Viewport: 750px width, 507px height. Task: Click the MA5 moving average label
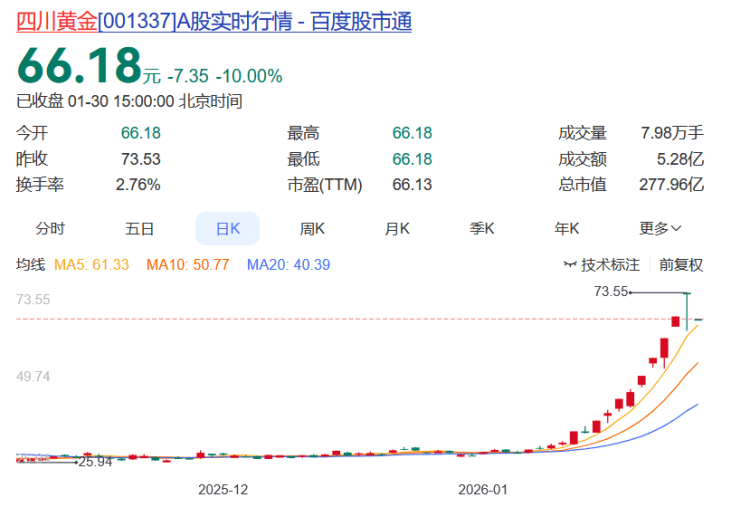point(92,265)
